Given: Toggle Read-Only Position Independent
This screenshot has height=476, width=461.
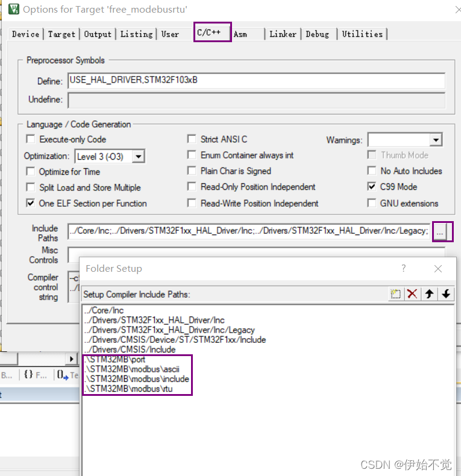Looking at the screenshot, I should (192, 186).
